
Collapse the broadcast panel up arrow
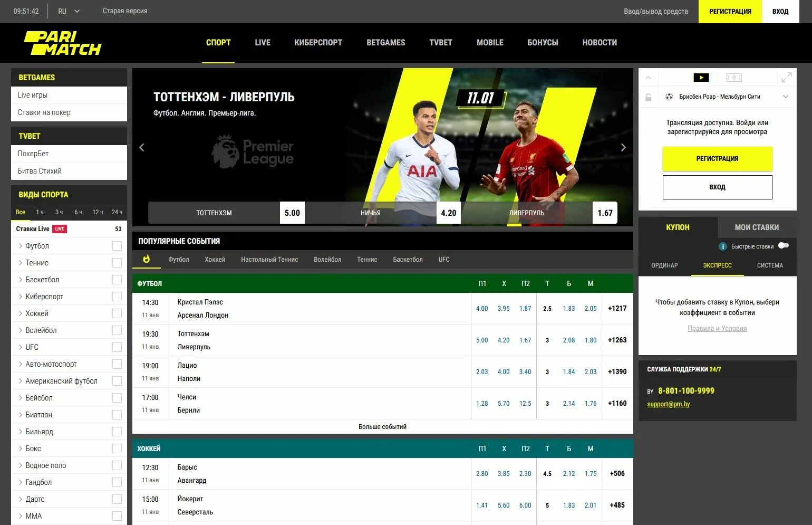pos(649,78)
